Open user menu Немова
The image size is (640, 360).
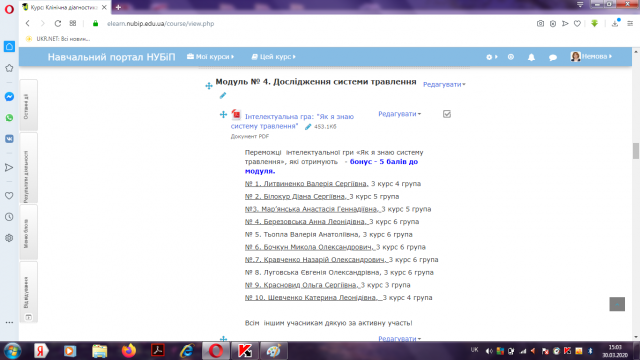[x=591, y=56]
